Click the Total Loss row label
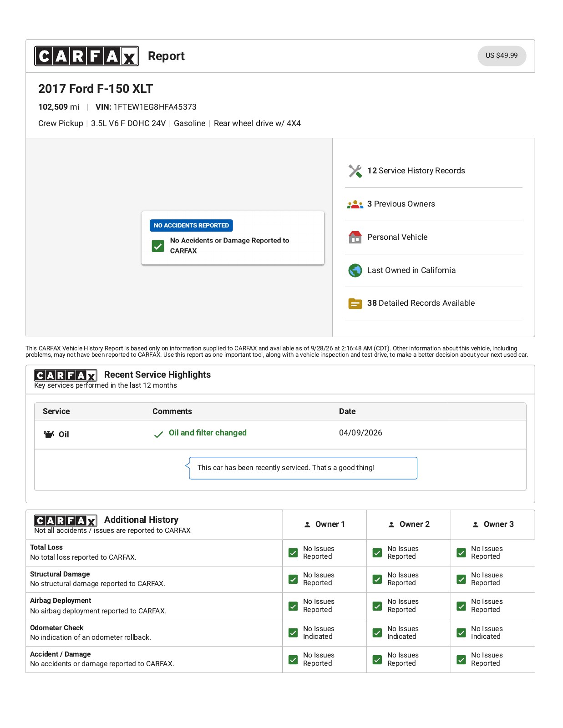 pyautogui.click(x=46, y=547)
